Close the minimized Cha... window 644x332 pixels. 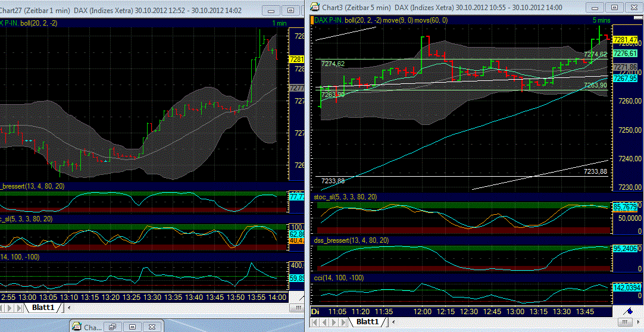click(x=153, y=327)
